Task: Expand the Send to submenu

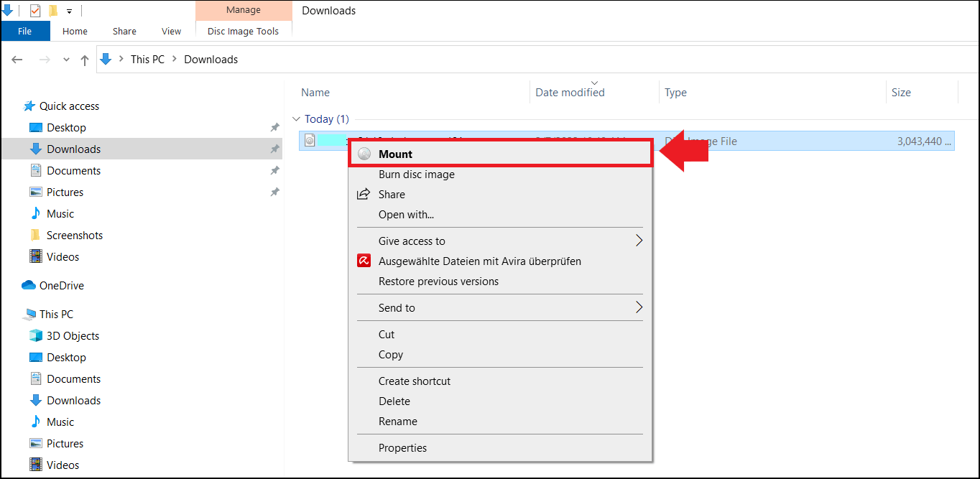Action: click(638, 308)
